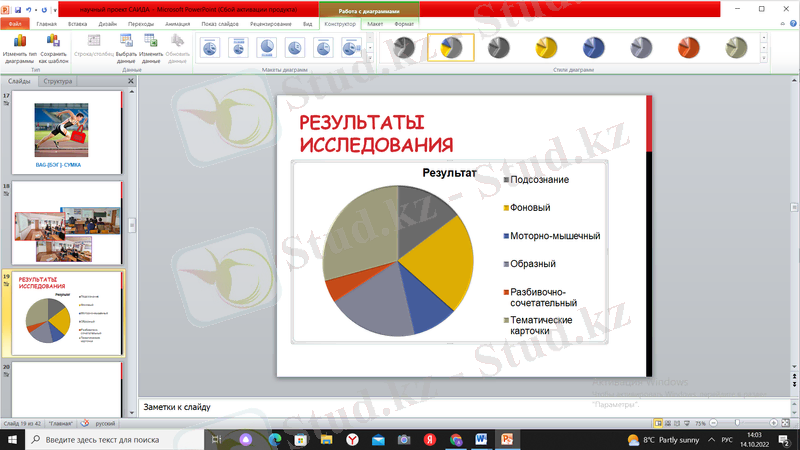
Task: Apply the orange chart style
Action: click(689, 47)
